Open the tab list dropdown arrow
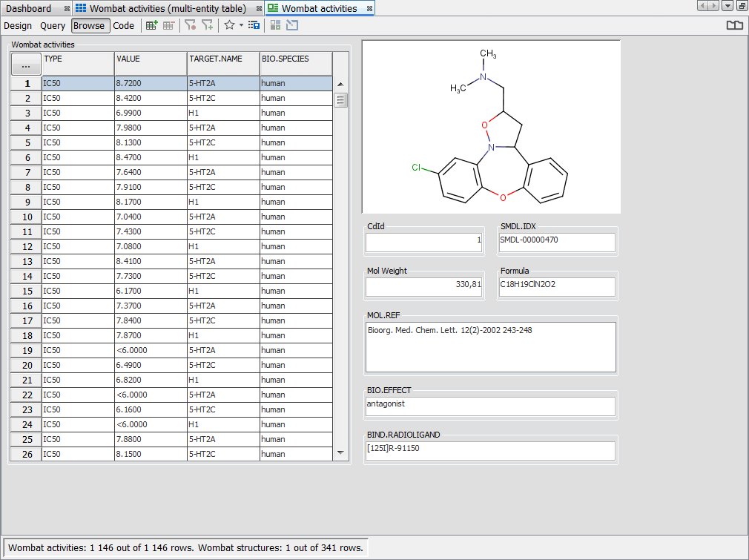This screenshot has height=560, width=749. coord(727,6)
